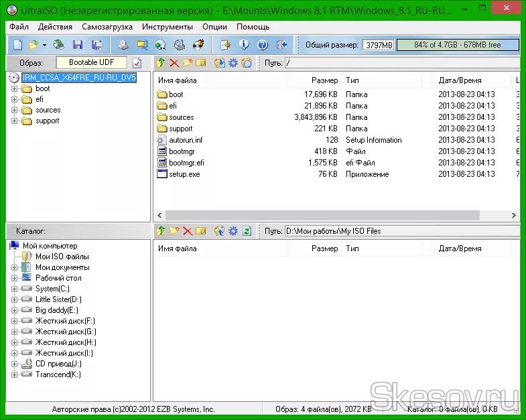Viewport: 526px width, 420px height.
Task: Expand the System(C:) drive node
Action: [15, 289]
